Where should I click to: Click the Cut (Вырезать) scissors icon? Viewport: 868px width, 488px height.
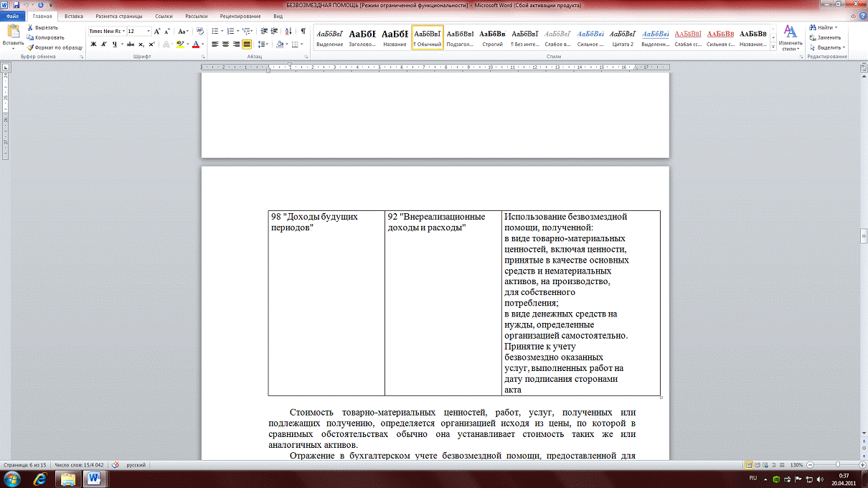[x=31, y=27]
